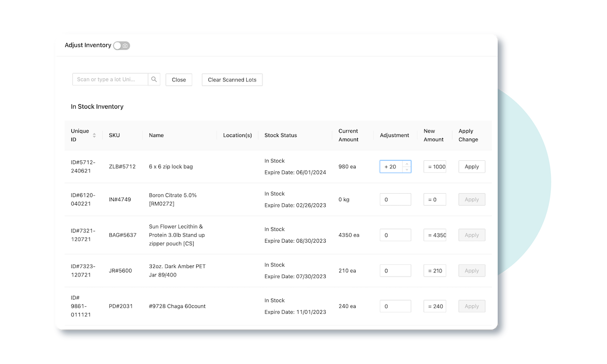Click Apply for Sun Flower Lecithin row
The image size is (607, 364).
(472, 235)
